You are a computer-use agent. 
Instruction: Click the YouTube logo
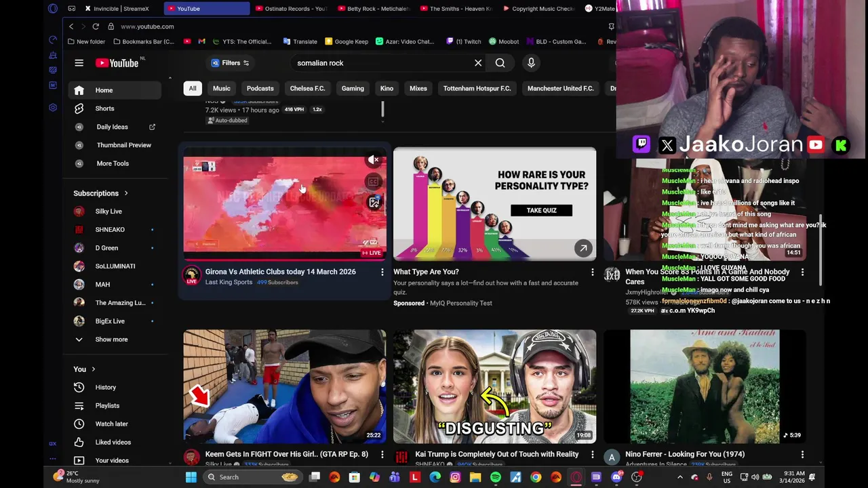click(x=117, y=63)
